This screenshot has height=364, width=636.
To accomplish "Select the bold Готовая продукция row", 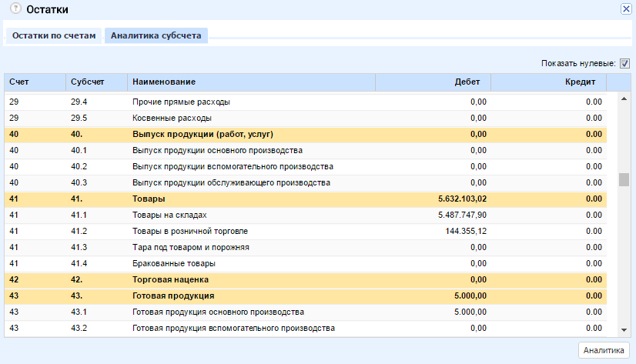I will point(306,296).
